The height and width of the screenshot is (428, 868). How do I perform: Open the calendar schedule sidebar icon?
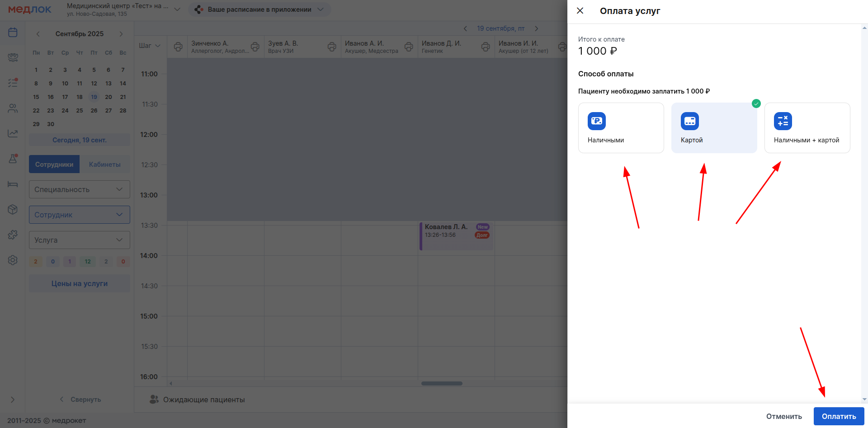point(13,32)
